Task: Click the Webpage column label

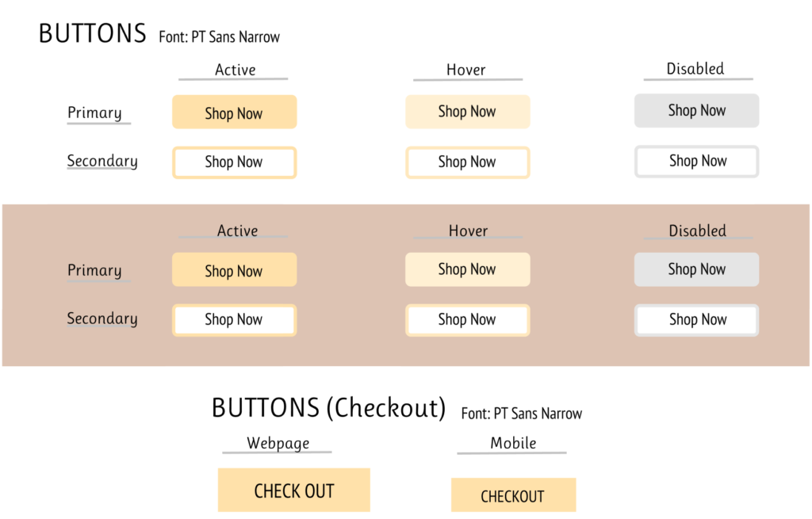Action: [278, 443]
